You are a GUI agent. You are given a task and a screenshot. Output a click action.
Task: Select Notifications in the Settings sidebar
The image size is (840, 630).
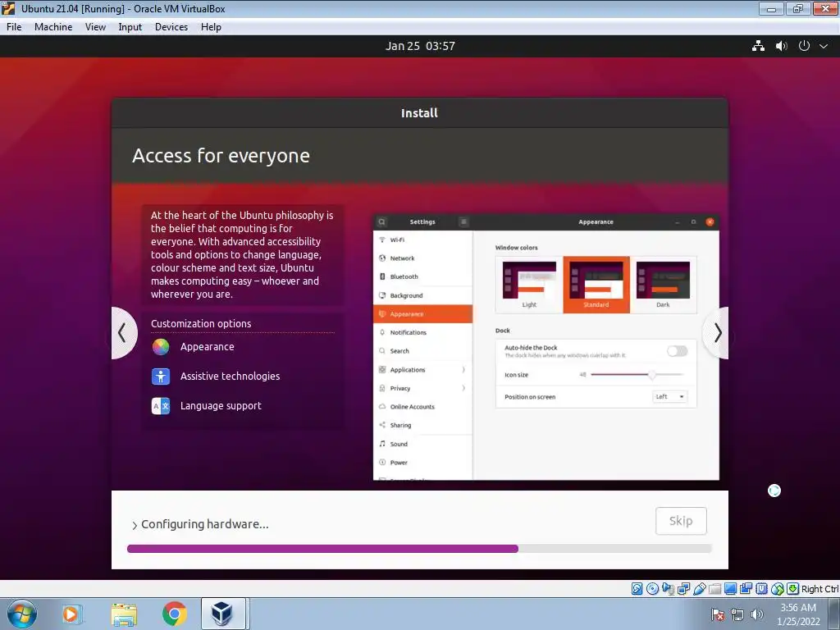point(422,333)
